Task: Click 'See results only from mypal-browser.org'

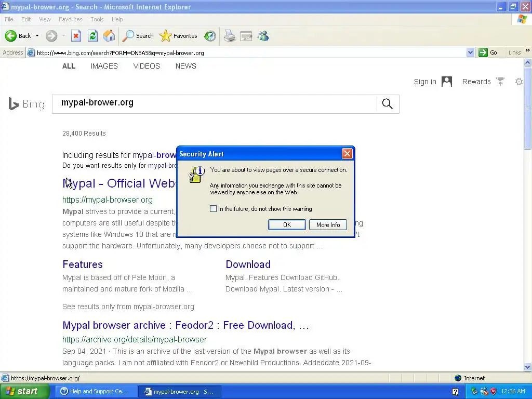Action: [128, 307]
